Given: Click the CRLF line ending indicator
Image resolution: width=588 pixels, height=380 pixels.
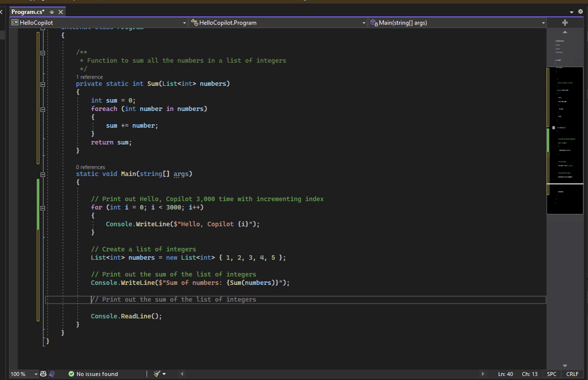Looking at the screenshot, I should [572, 374].
